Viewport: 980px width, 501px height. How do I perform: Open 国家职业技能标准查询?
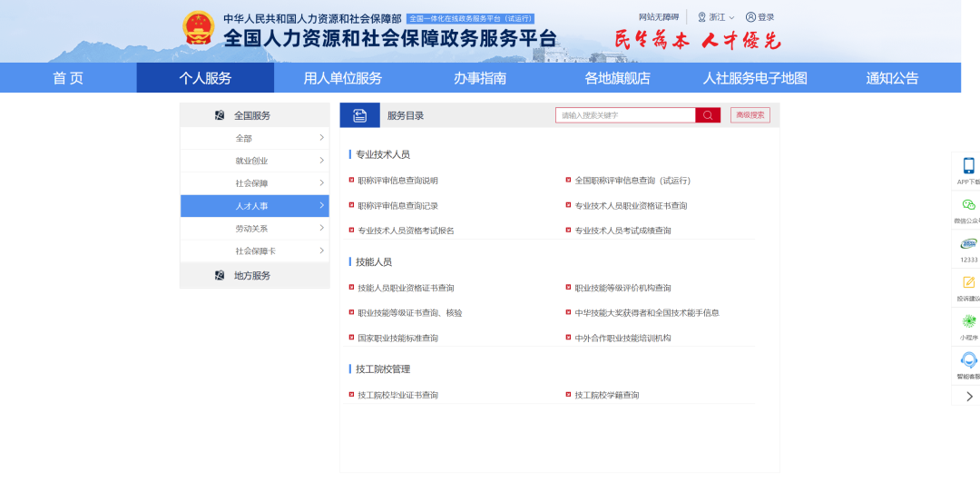(398, 338)
